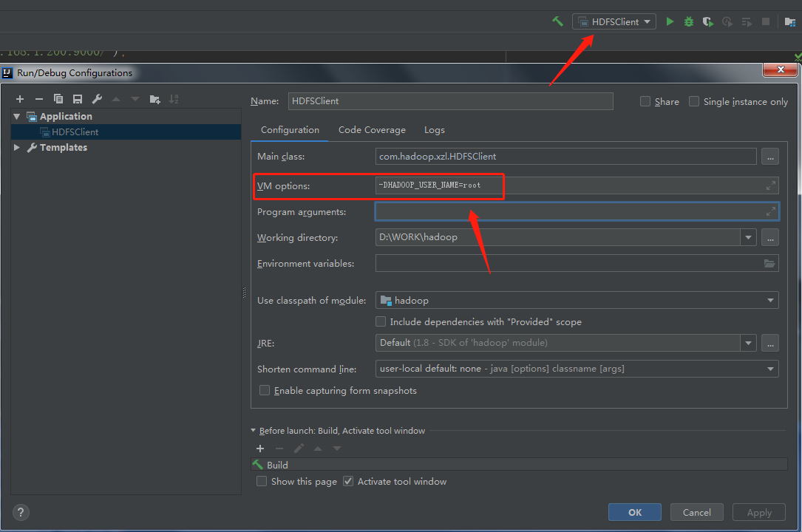Screen dimensions: 802x532
Task: Toggle Show this page checkbox
Action: (262, 481)
